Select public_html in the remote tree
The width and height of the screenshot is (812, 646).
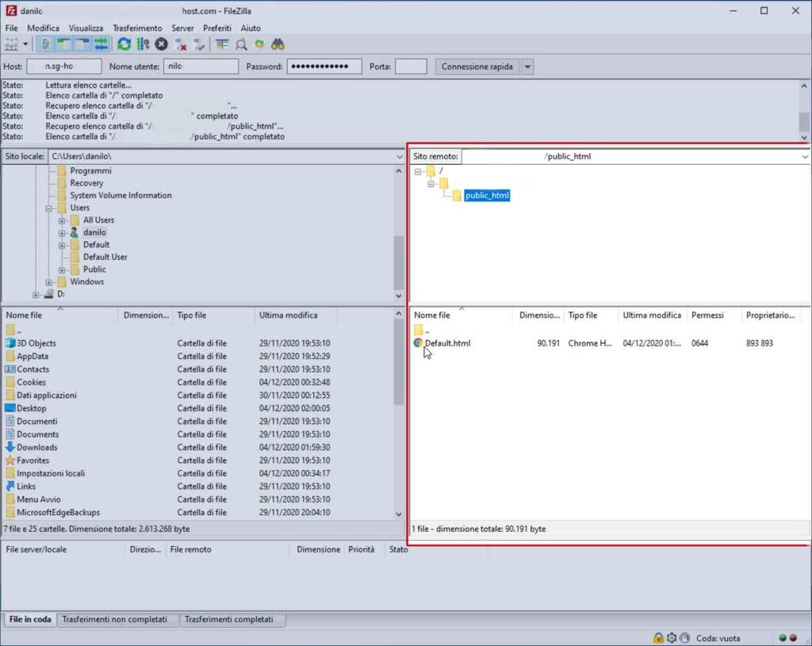click(487, 195)
